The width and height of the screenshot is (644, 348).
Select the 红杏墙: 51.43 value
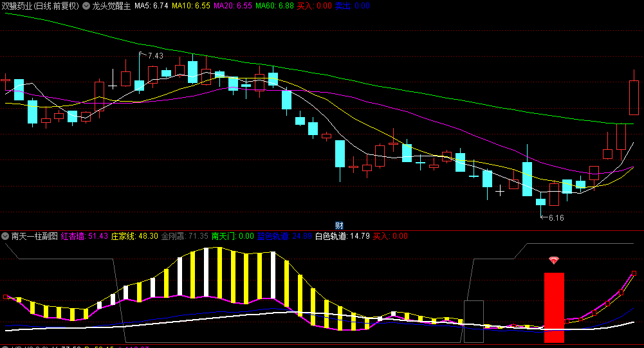pyautogui.click(x=84, y=236)
